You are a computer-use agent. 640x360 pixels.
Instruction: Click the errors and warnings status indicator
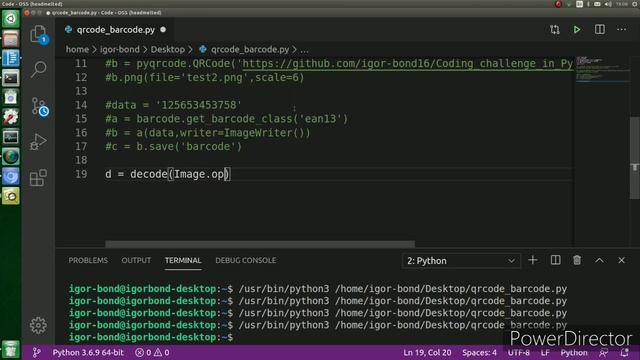click(x=152, y=353)
